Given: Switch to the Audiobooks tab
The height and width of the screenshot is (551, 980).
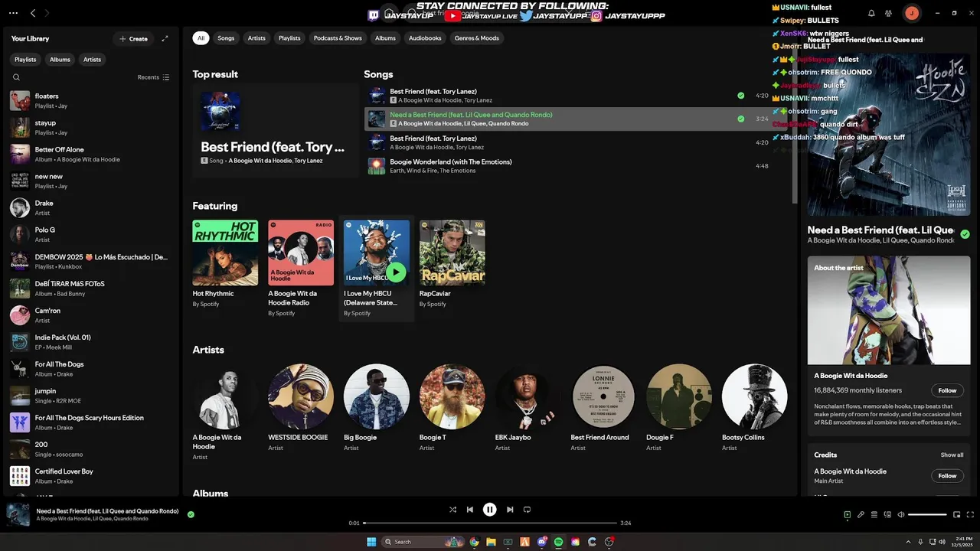Looking at the screenshot, I should point(425,37).
